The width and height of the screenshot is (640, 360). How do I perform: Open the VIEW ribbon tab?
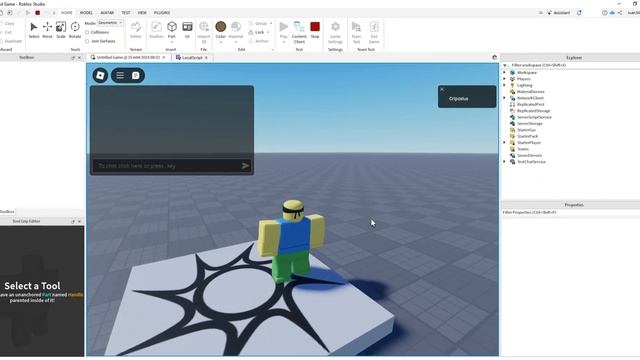tap(142, 13)
